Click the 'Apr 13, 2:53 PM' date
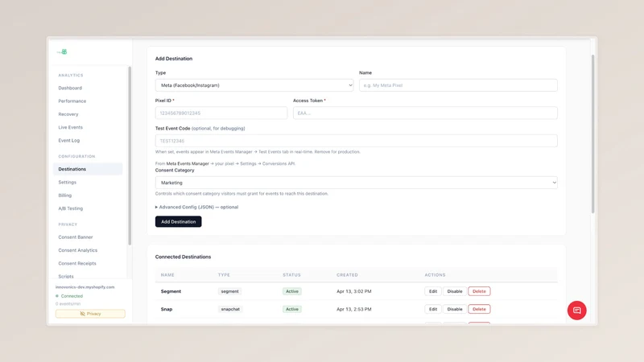 click(x=353, y=309)
